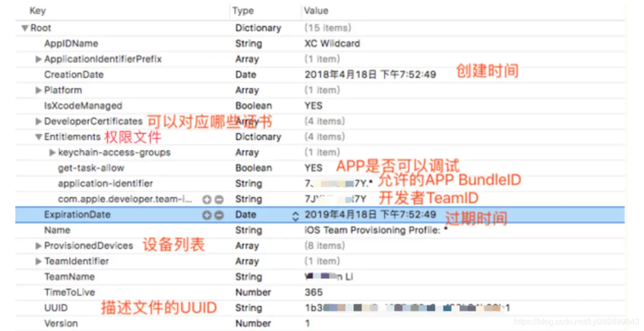Click the get-task-allow YES value
The image size is (644, 331).
[x=313, y=168]
